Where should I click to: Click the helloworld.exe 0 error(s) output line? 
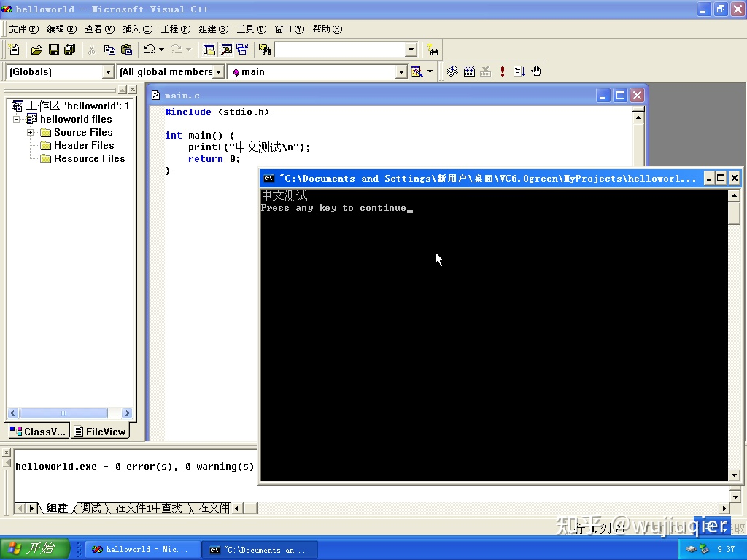point(135,467)
